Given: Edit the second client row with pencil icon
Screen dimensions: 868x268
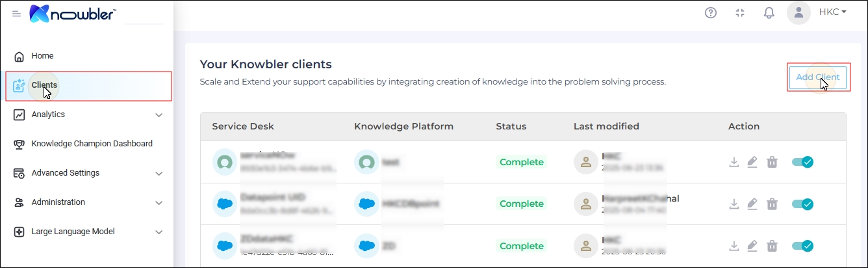Looking at the screenshot, I should point(752,204).
